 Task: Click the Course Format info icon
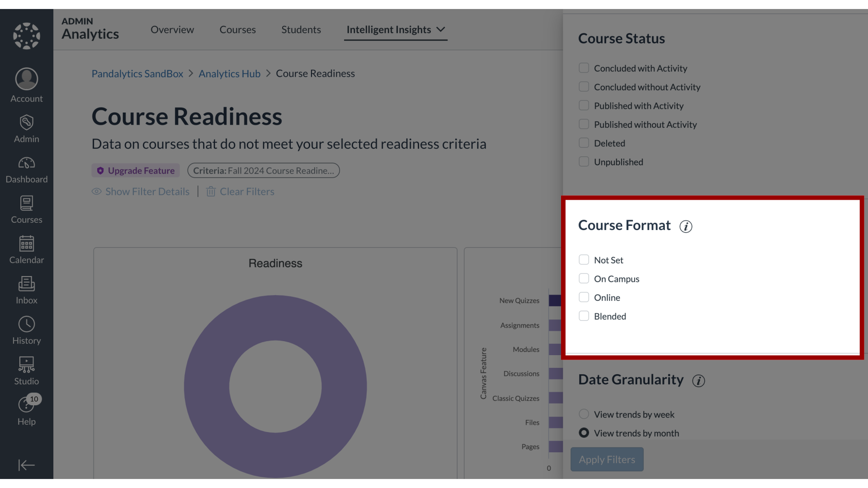coord(686,226)
